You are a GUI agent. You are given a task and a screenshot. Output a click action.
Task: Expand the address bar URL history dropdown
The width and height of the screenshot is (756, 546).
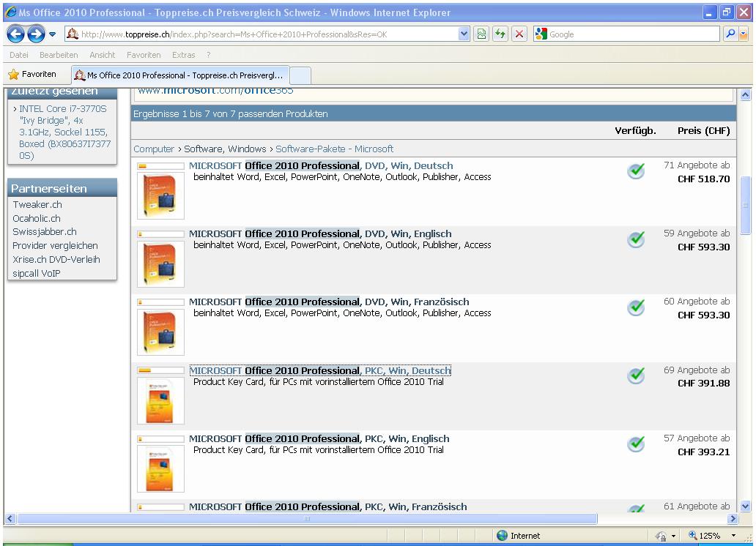point(464,34)
